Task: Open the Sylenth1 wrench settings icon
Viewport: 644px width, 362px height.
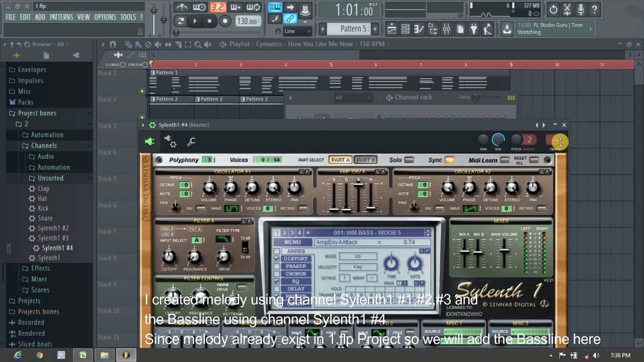Action: coord(191,142)
